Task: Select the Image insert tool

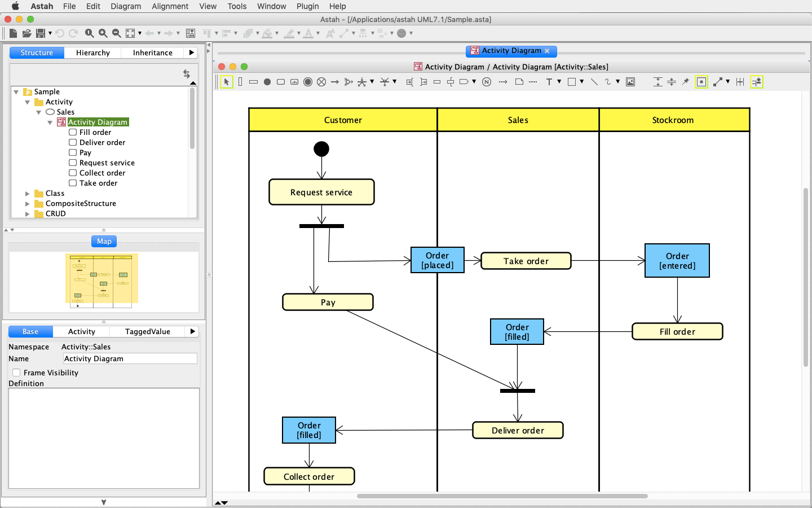Action: (x=630, y=82)
